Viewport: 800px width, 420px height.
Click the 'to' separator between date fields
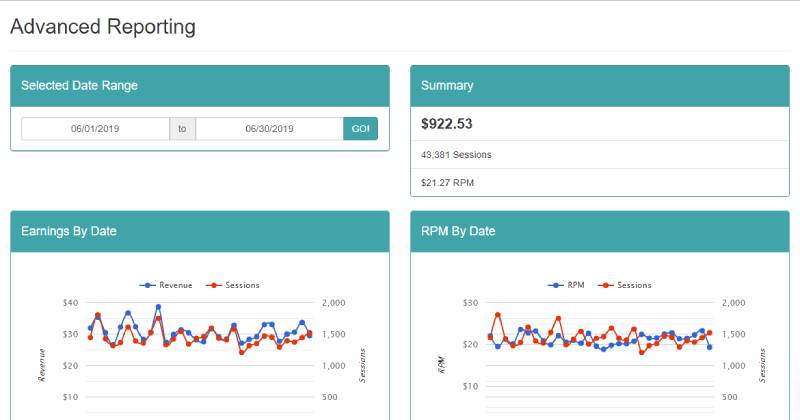pos(182,129)
